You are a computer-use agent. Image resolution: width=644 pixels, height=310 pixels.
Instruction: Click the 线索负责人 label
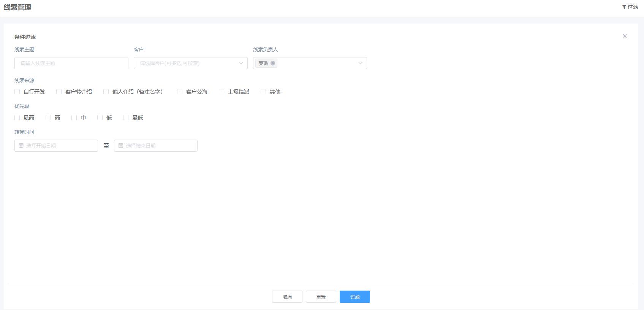click(x=266, y=49)
